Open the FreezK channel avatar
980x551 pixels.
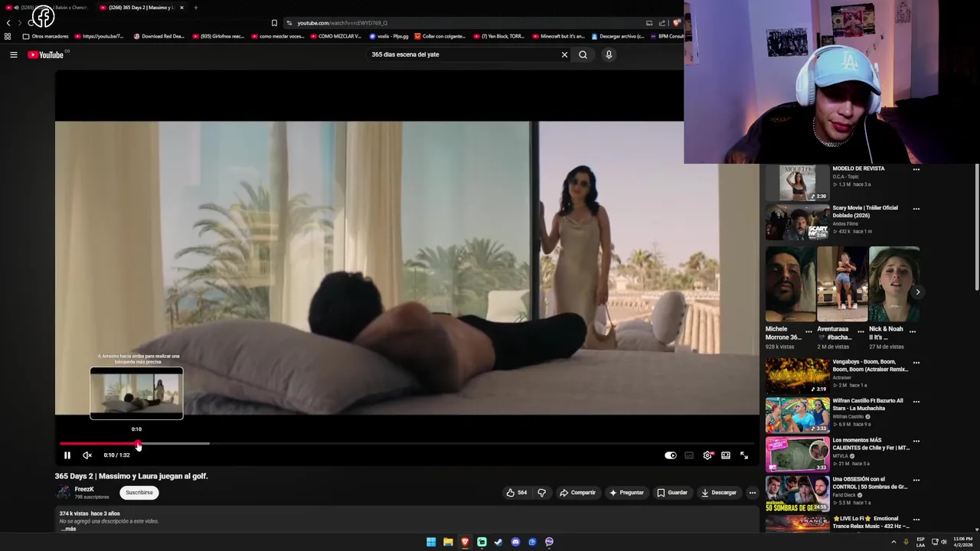(x=63, y=493)
